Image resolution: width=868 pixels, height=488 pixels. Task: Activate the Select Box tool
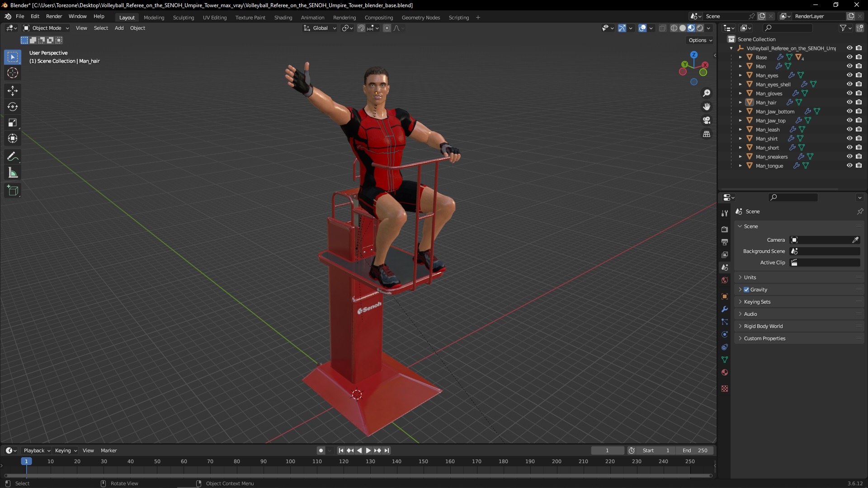tap(13, 57)
